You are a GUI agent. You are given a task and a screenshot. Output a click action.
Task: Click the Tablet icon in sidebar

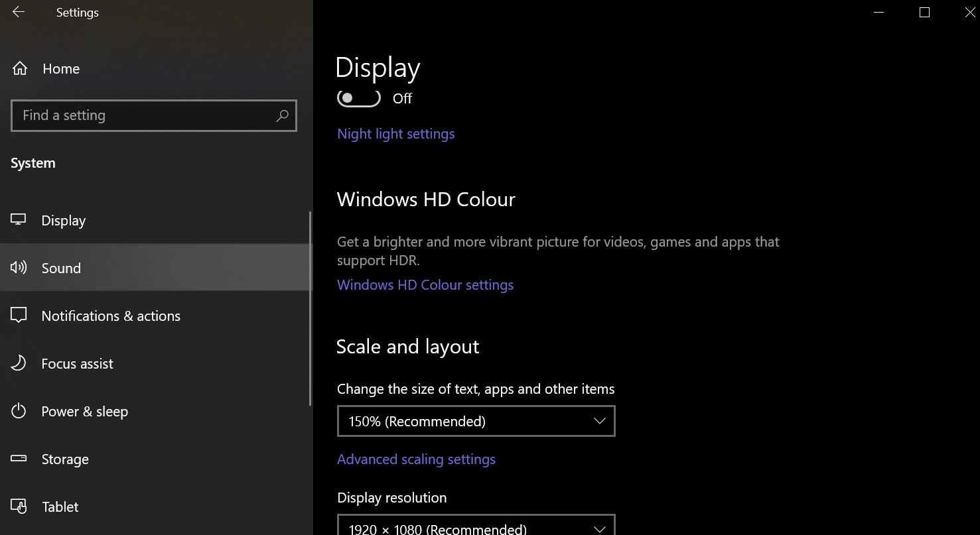(x=19, y=506)
